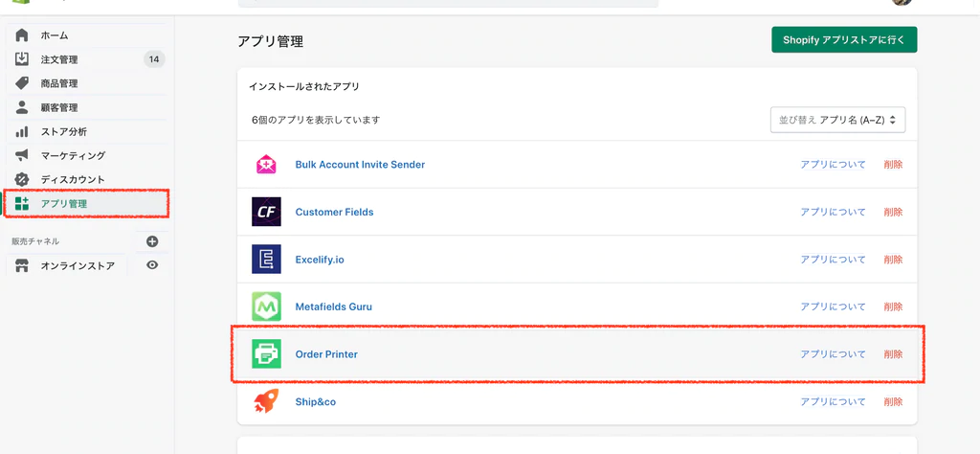Open the Order Printer app link
The width and height of the screenshot is (980, 454).
tap(326, 354)
